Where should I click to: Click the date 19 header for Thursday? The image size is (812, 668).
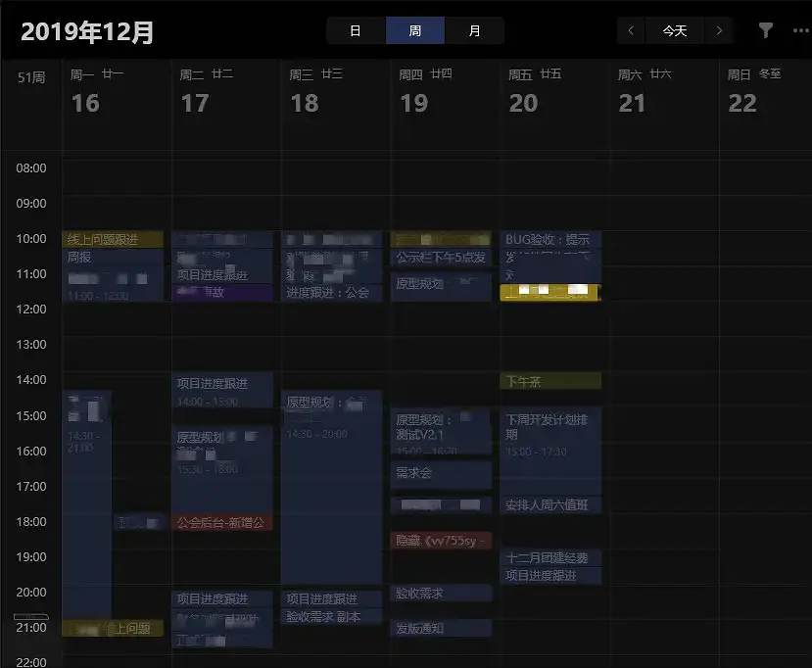coord(414,102)
